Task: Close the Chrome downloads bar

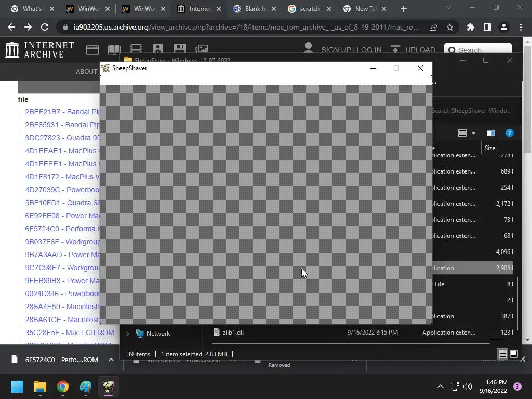Action: coord(523,359)
